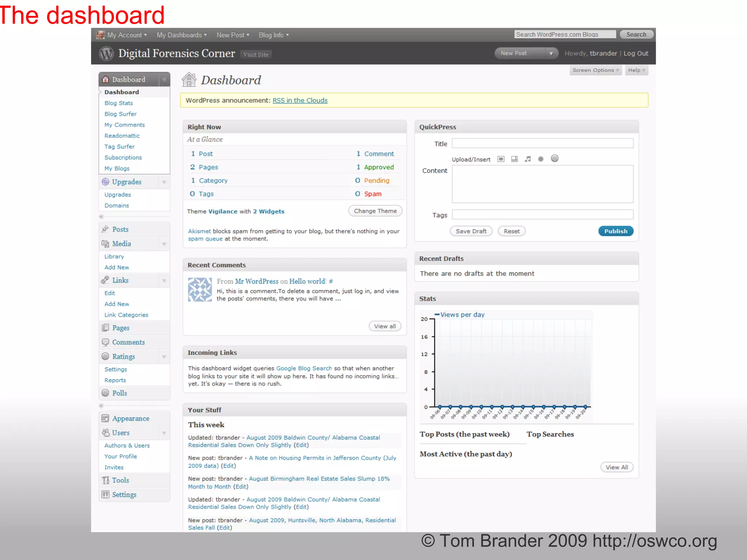The image size is (747, 560).
Task: Open Tag Surfer in sidebar
Action: 119,147
